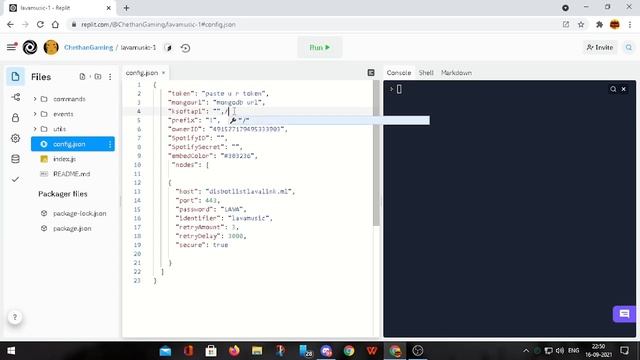
Task: Open config.json row options menu
Action: pyautogui.click(x=110, y=144)
